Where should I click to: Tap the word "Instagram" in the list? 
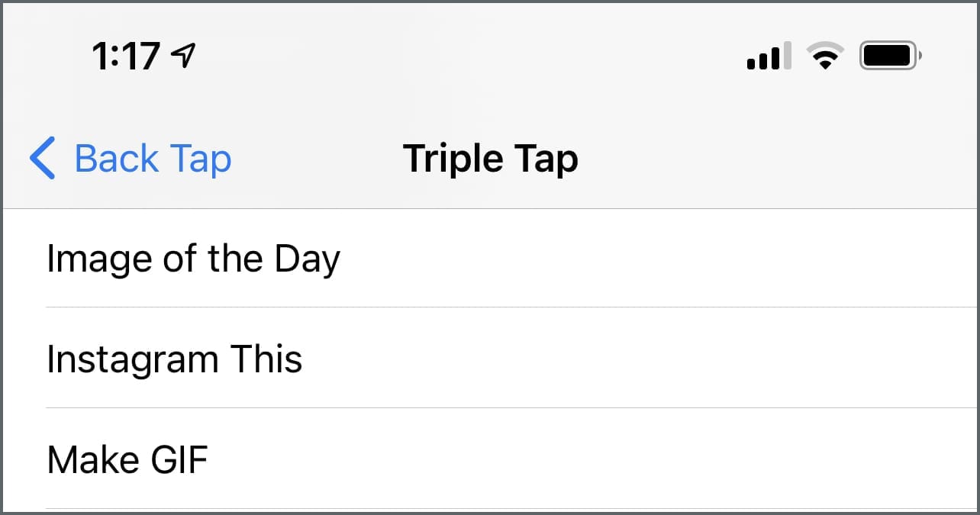(132, 360)
